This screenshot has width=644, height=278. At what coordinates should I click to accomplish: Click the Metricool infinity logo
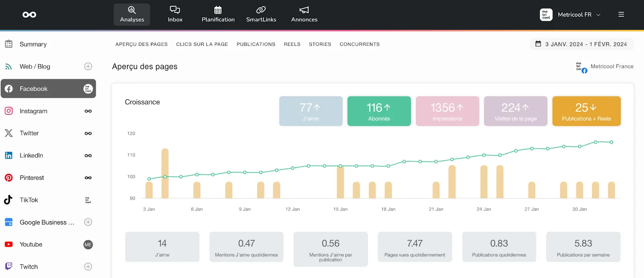point(29,15)
